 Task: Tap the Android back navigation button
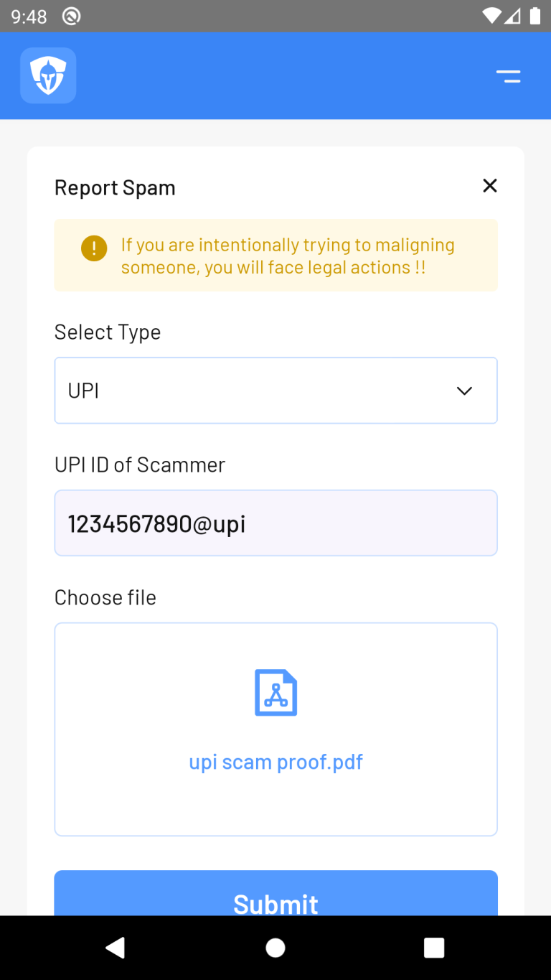(115, 948)
